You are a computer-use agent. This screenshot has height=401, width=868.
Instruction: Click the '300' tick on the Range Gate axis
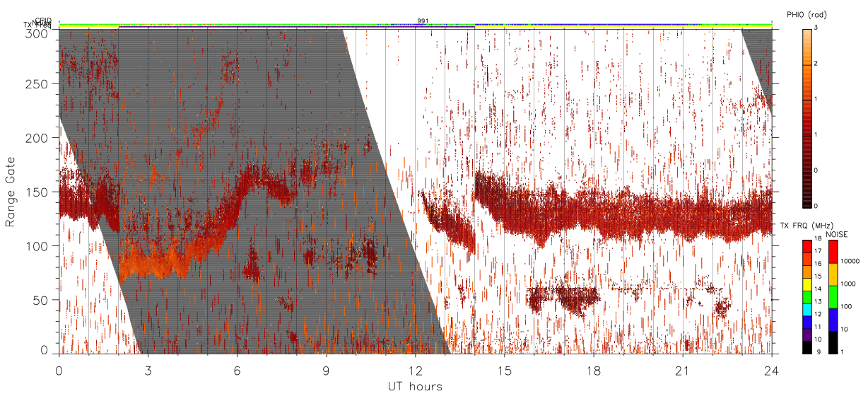point(37,33)
